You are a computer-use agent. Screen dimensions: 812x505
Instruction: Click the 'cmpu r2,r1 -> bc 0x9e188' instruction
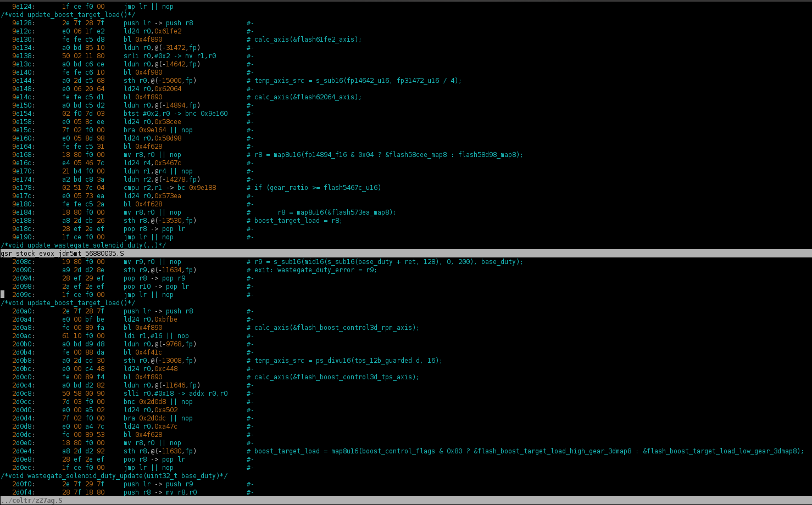point(170,188)
